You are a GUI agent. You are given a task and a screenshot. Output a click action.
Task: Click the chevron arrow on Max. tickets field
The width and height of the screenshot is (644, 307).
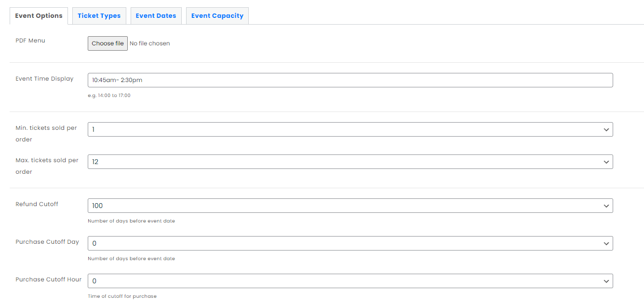click(x=606, y=162)
